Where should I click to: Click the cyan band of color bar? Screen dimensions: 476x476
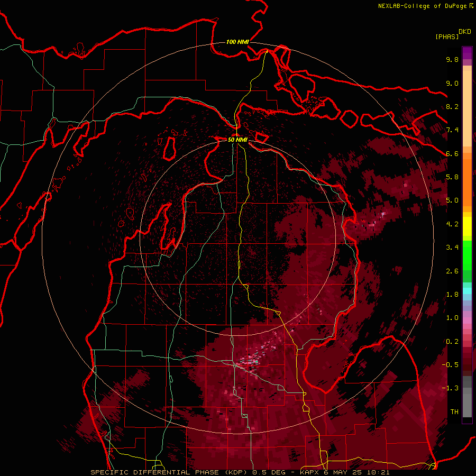click(467, 291)
